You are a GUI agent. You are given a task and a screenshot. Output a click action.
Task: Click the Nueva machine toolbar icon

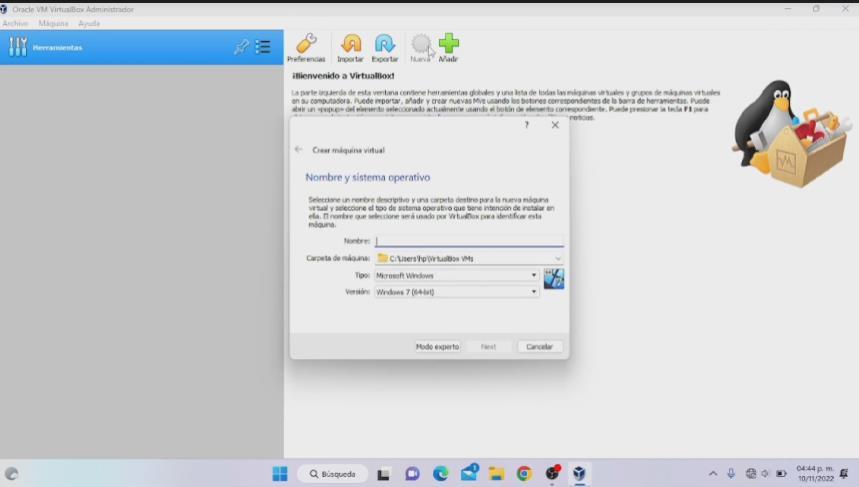(x=420, y=48)
